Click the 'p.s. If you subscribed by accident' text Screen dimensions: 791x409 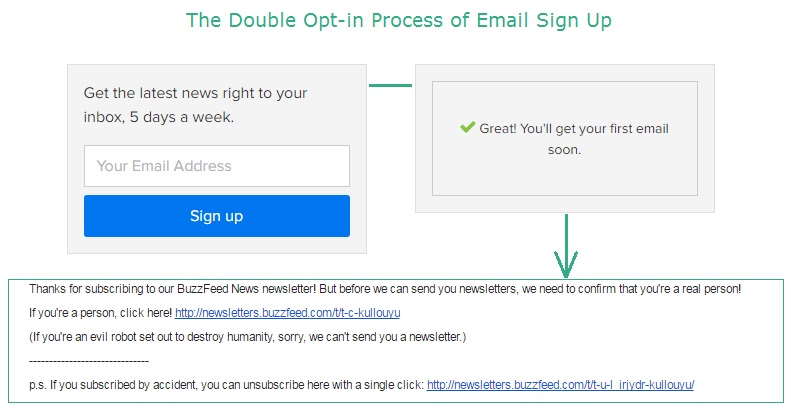tap(227, 385)
